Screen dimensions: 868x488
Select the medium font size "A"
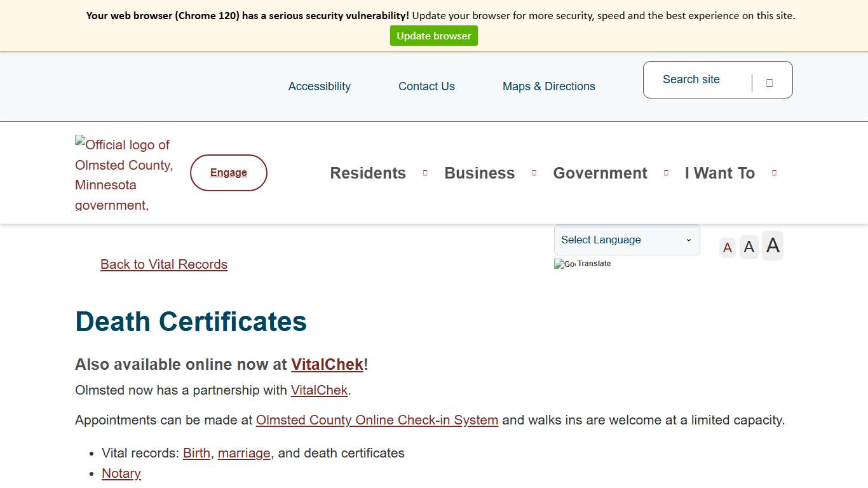(749, 247)
